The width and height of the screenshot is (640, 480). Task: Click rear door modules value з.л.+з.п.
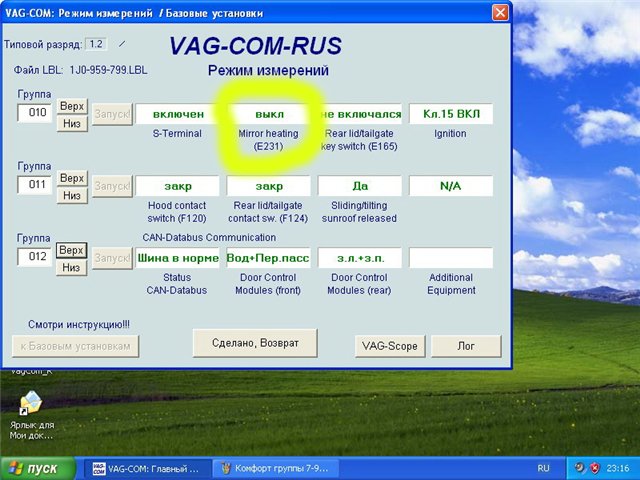pyautogui.click(x=360, y=258)
